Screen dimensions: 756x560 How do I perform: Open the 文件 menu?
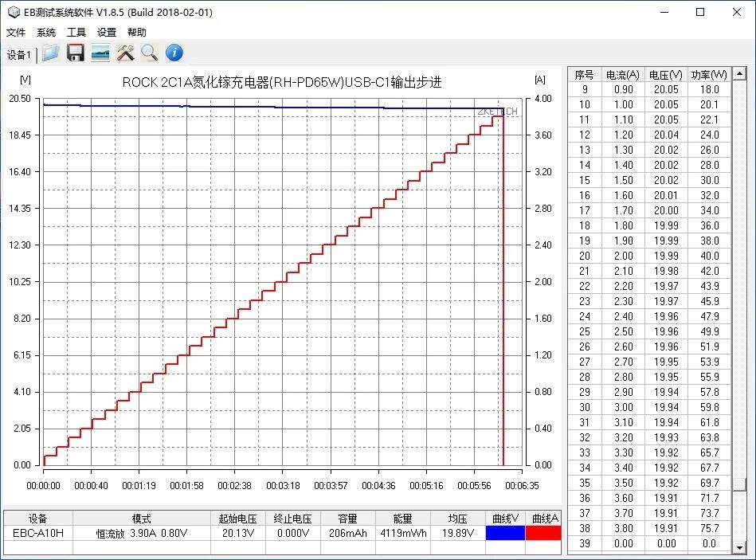pos(15,33)
